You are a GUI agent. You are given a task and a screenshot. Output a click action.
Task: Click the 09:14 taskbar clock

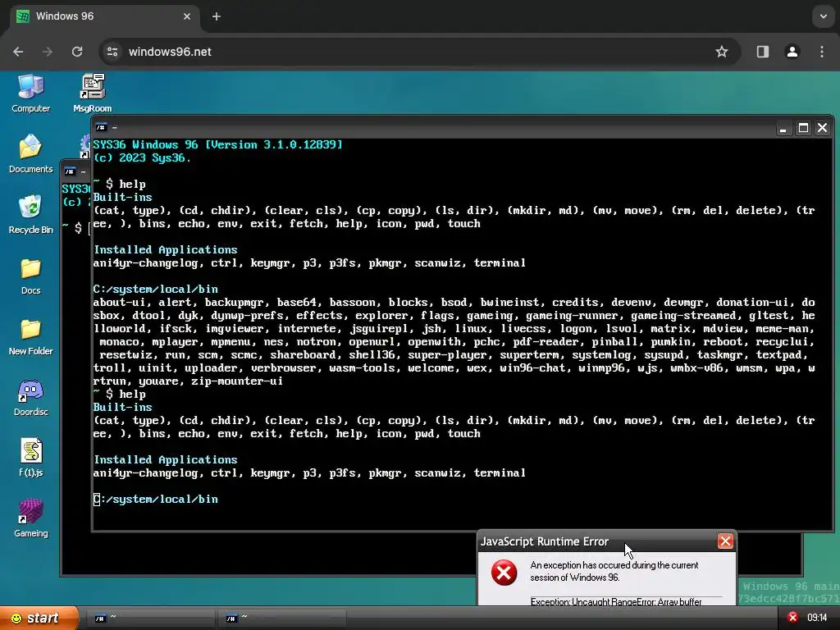coord(817,618)
